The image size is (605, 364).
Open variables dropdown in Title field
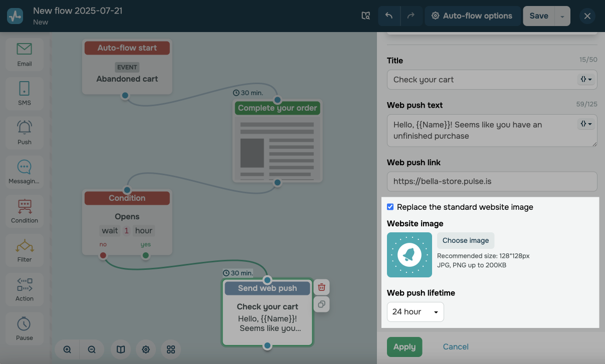(586, 80)
